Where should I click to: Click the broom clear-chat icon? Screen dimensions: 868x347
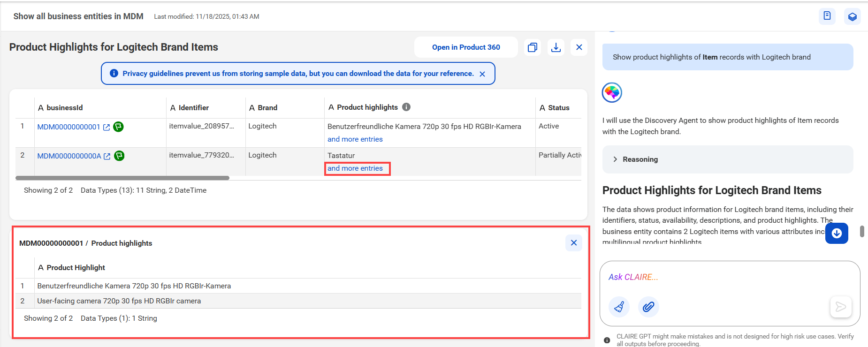(619, 307)
